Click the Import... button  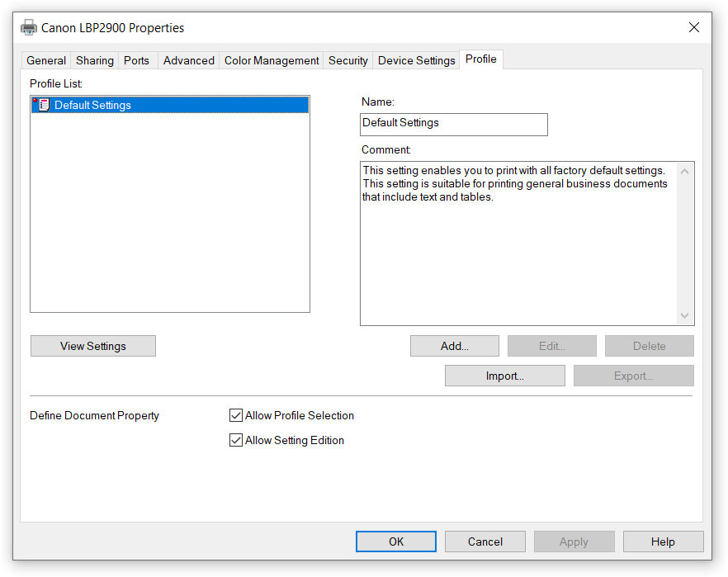504,376
